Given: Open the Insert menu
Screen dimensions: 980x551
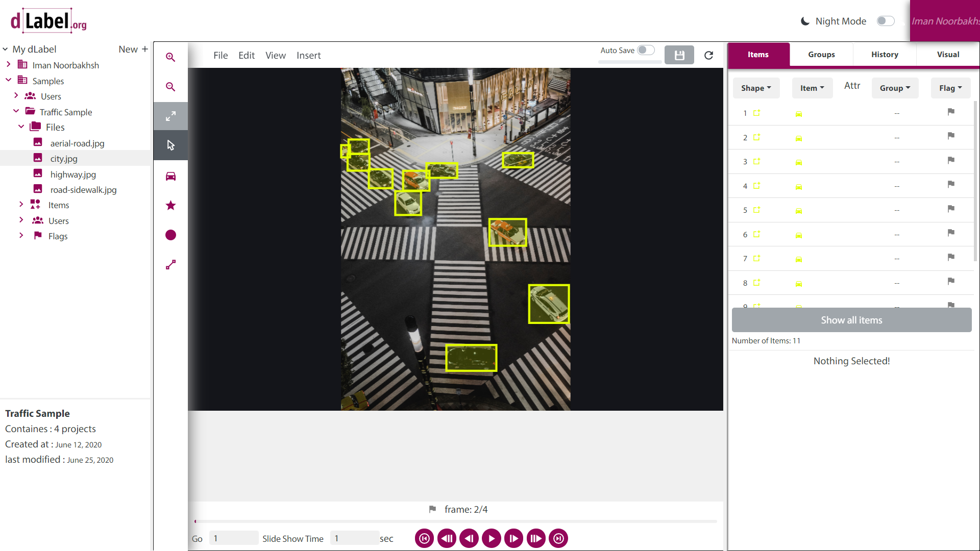Looking at the screenshot, I should [308, 55].
